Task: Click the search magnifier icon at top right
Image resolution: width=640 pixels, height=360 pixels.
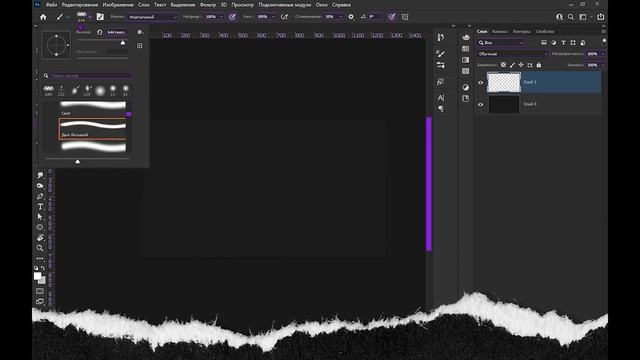Action: pyautogui.click(x=571, y=17)
